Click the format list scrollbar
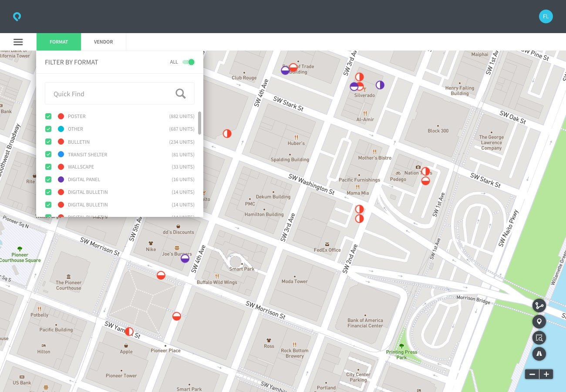The image size is (566, 392). point(200,123)
